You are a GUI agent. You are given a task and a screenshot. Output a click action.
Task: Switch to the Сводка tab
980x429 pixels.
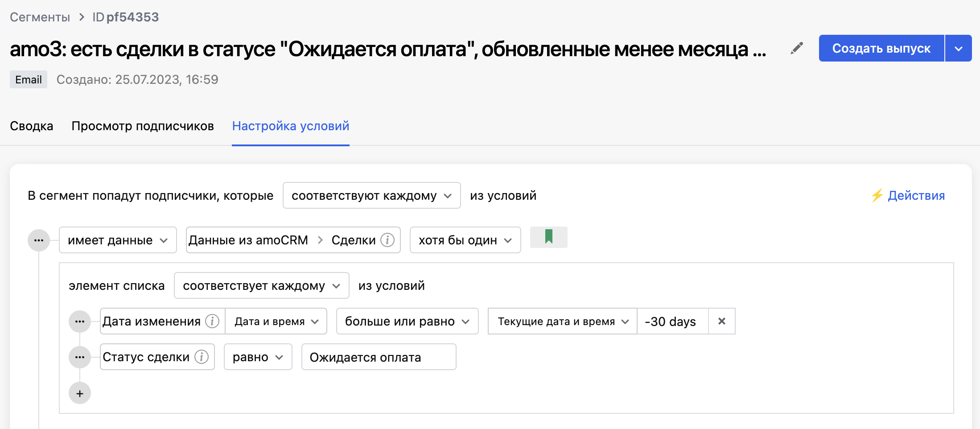click(32, 126)
